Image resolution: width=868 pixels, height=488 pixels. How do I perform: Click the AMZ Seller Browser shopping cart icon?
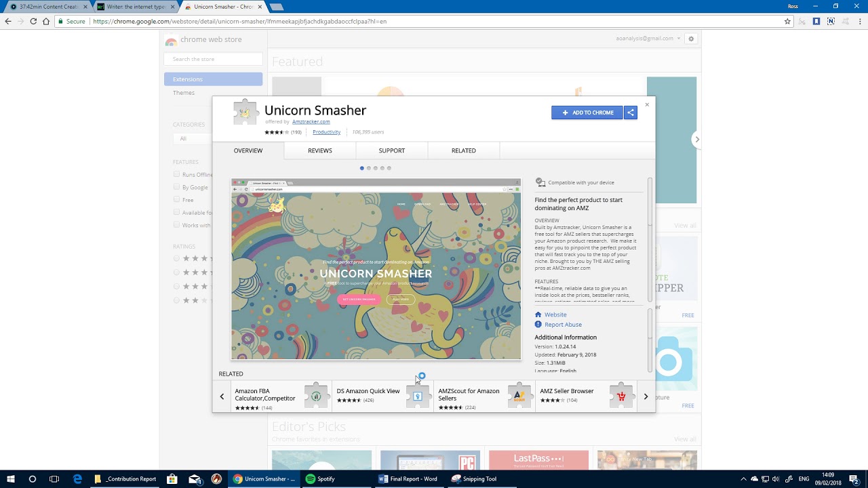(621, 396)
